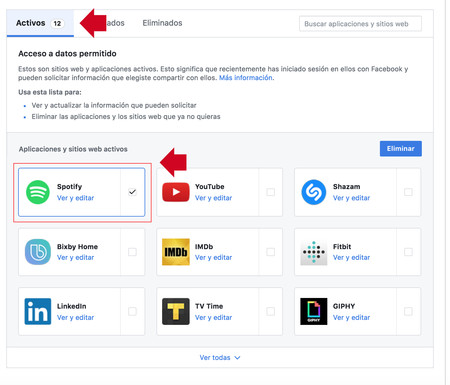Open Ver y editar for LinkedIn

click(x=75, y=317)
